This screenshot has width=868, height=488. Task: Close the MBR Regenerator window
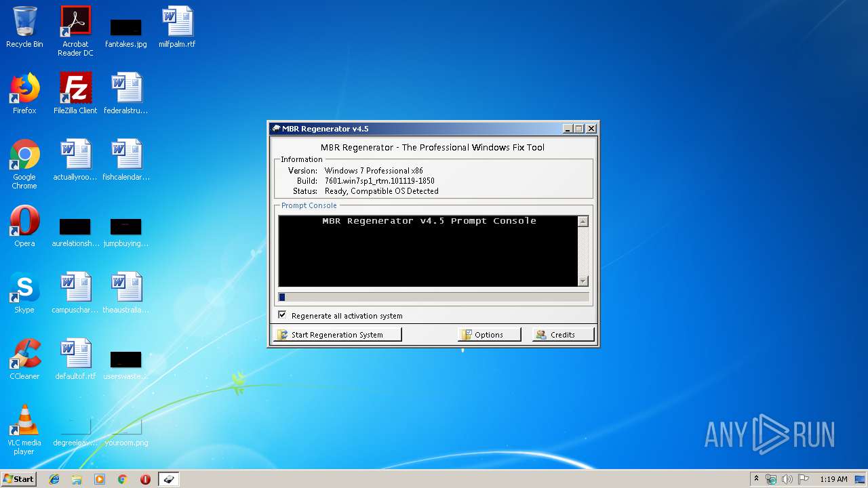click(x=591, y=129)
